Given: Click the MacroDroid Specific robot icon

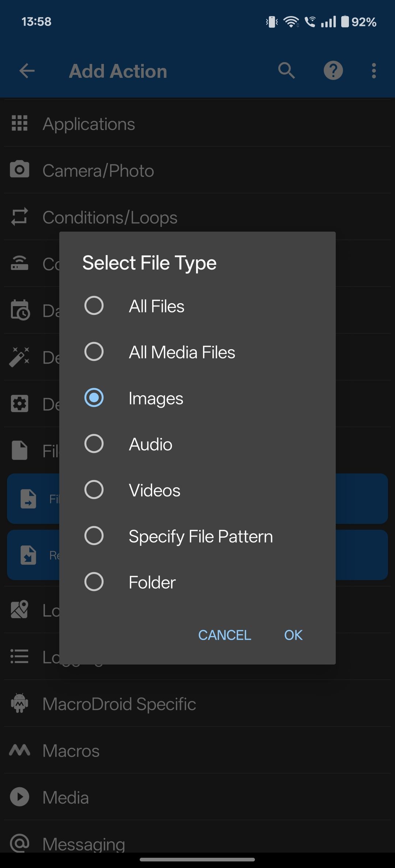Looking at the screenshot, I should [20, 703].
